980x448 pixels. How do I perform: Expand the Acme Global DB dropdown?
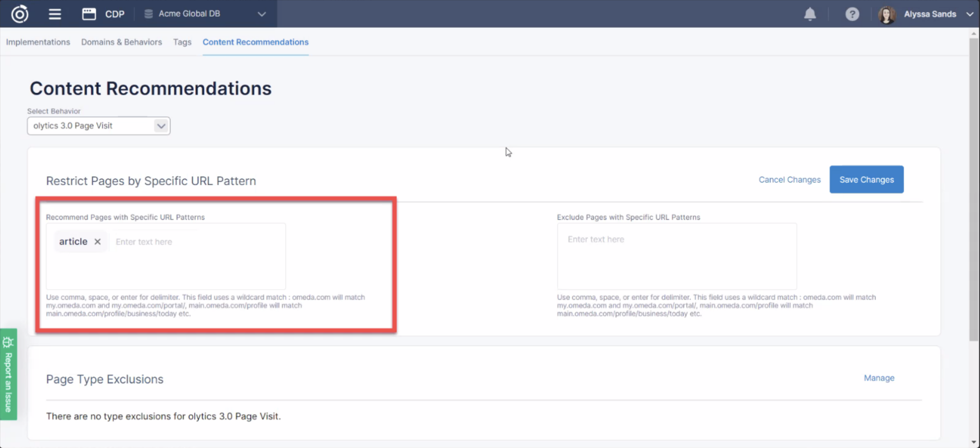pyautogui.click(x=261, y=14)
